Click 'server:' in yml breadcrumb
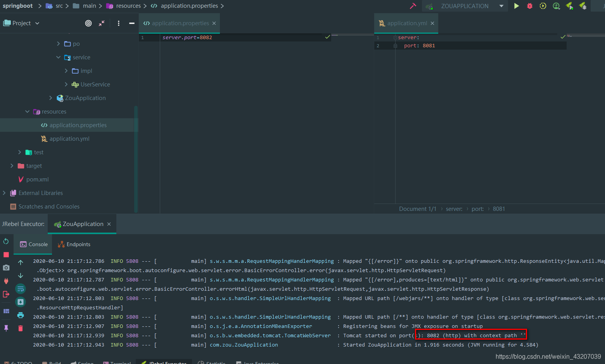The height and width of the screenshot is (364, 605). click(x=454, y=209)
